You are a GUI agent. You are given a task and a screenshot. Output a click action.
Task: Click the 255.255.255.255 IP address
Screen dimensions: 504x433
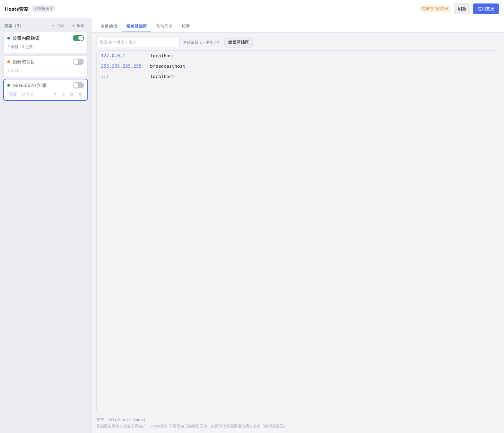tap(121, 66)
